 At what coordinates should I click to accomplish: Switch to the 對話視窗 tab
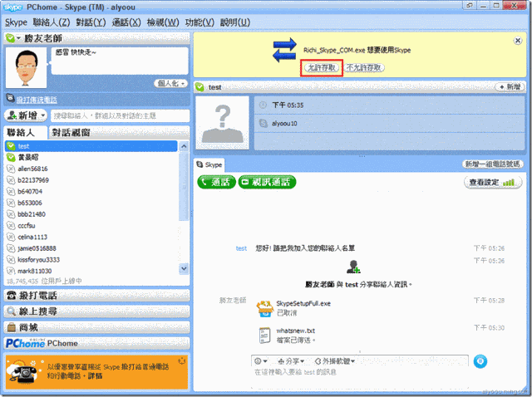[x=120, y=132]
